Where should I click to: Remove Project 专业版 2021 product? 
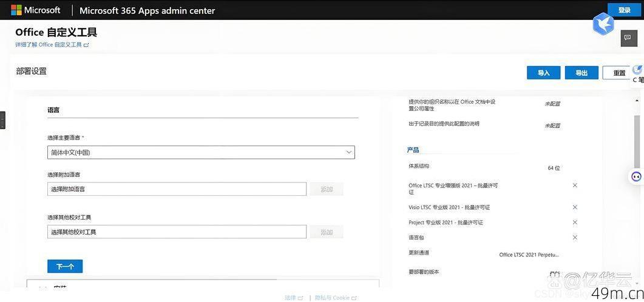(575, 223)
